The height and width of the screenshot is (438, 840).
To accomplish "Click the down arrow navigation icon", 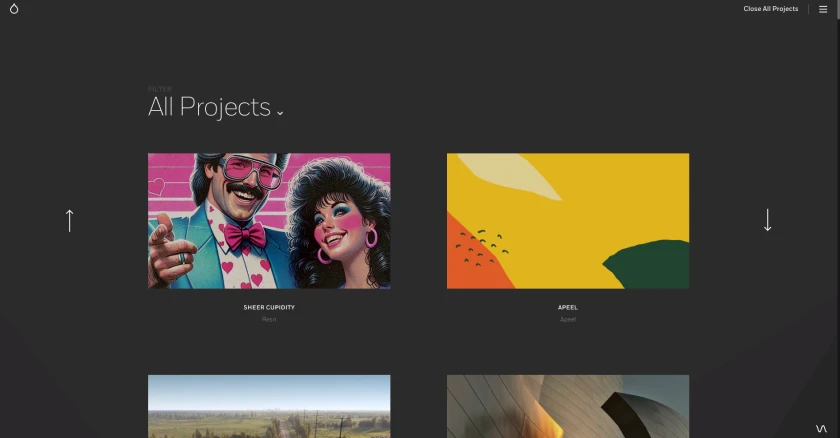I will pyautogui.click(x=767, y=220).
